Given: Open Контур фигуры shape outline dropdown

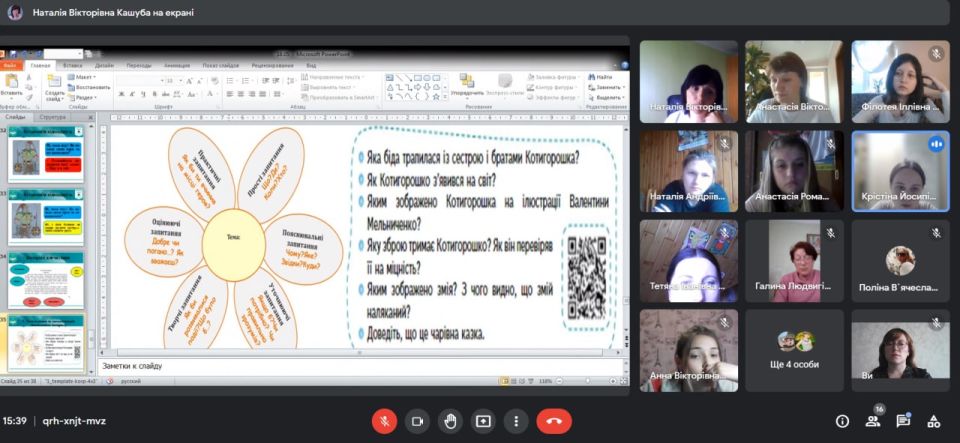Looking at the screenshot, I should point(552,87).
